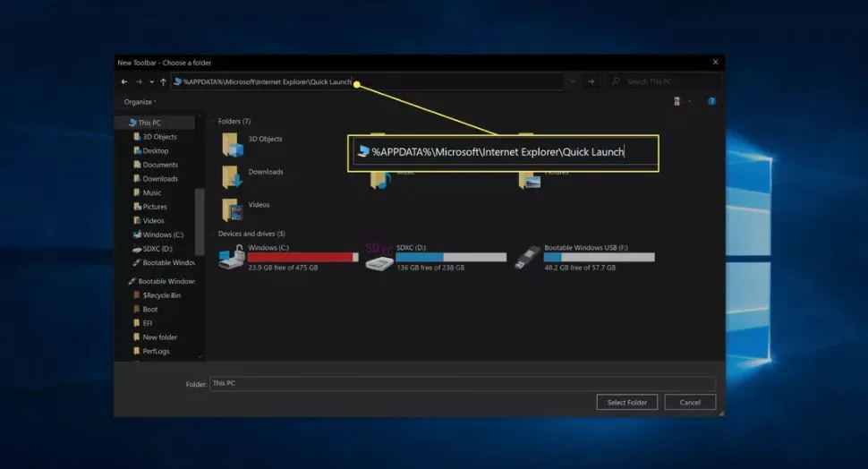This screenshot has width=868, height=469.
Task: Click the 3D Objects folder icon
Action: coord(233,144)
